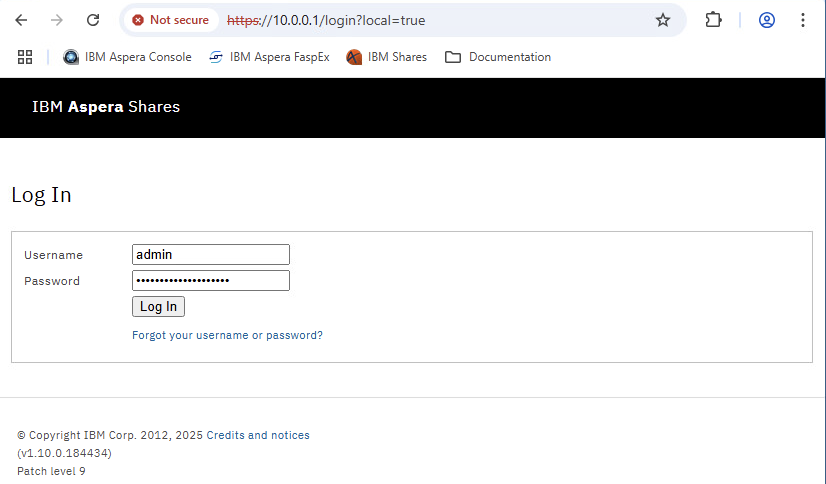Bookmark this page with the star icon
Screen dimensions: 826x484
pos(663,20)
